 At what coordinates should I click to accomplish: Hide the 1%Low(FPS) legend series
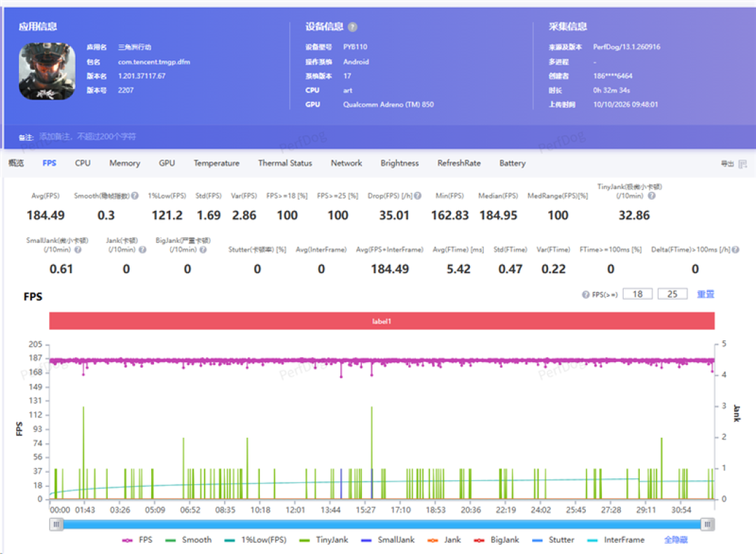click(255, 540)
